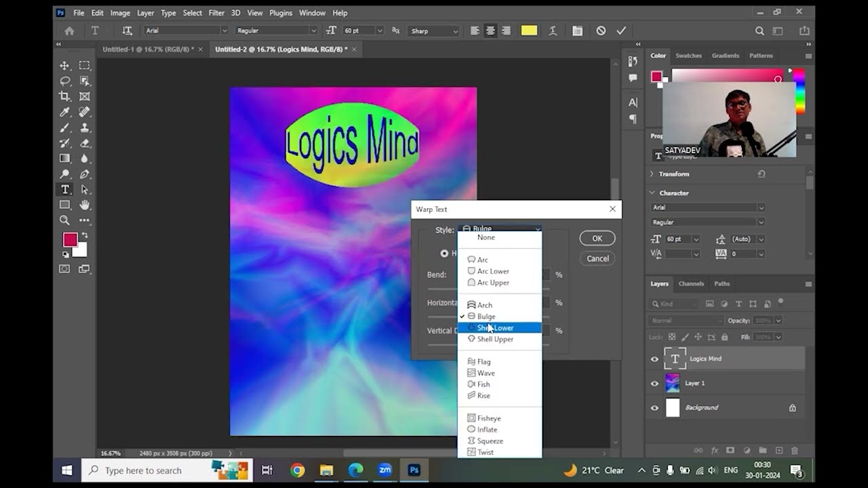Choose Flag from the warp style list
This screenshot has width=868, height=488.
[500, 362]
